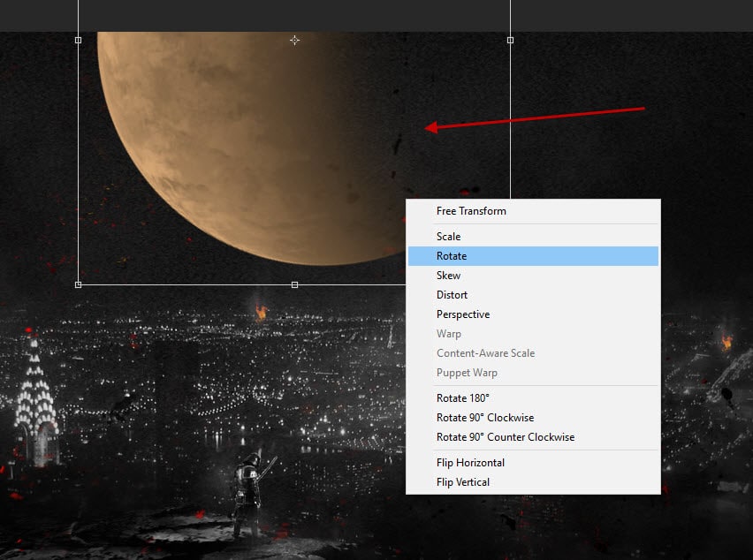The width and height of the screenshot is (753, 560).
Task: Click the top-left transform handle
Action: point(79,40)
